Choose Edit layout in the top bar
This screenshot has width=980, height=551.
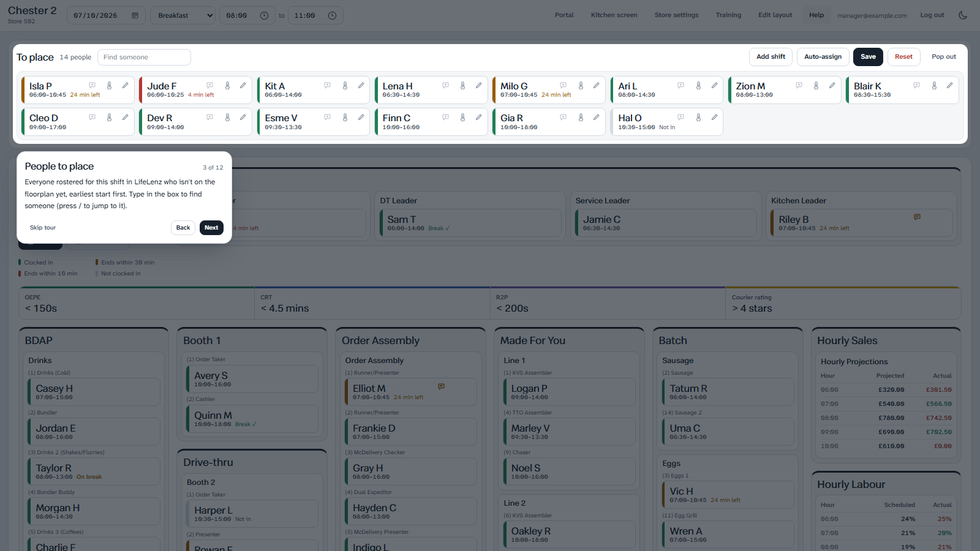pyautogui.click(x=775, y=15)
